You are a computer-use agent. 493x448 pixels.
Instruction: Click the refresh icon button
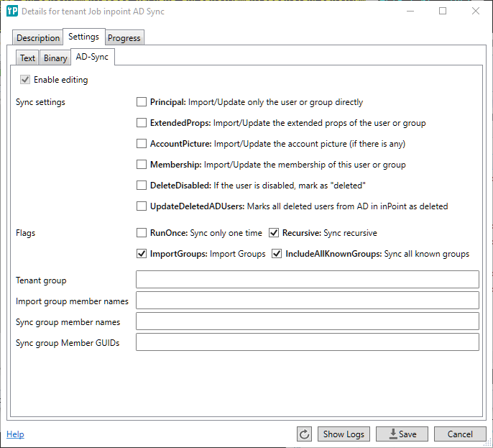tap(304, 434)
